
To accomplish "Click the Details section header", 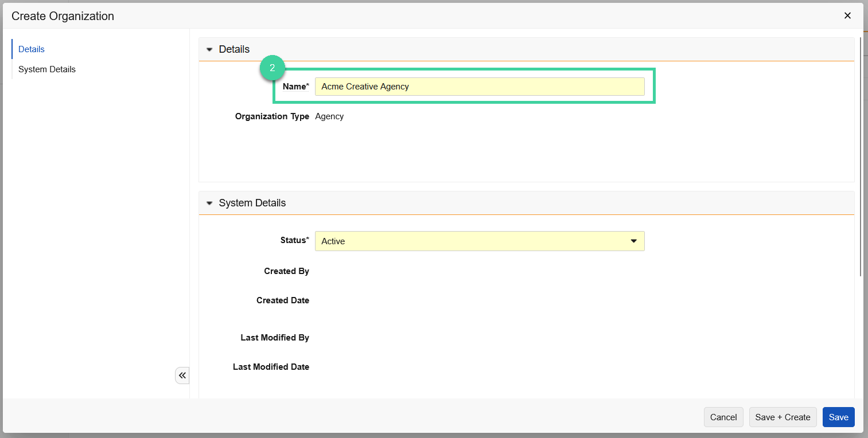I will (234, 49).
